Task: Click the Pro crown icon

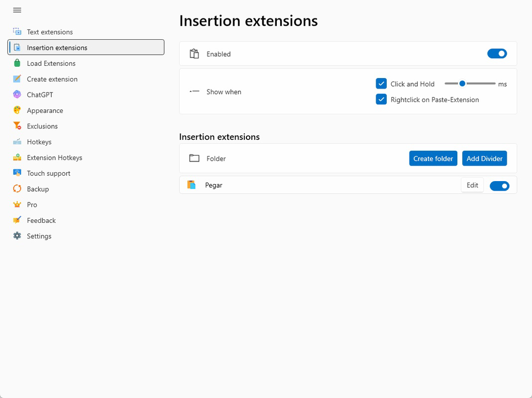Action: (17, 204)
